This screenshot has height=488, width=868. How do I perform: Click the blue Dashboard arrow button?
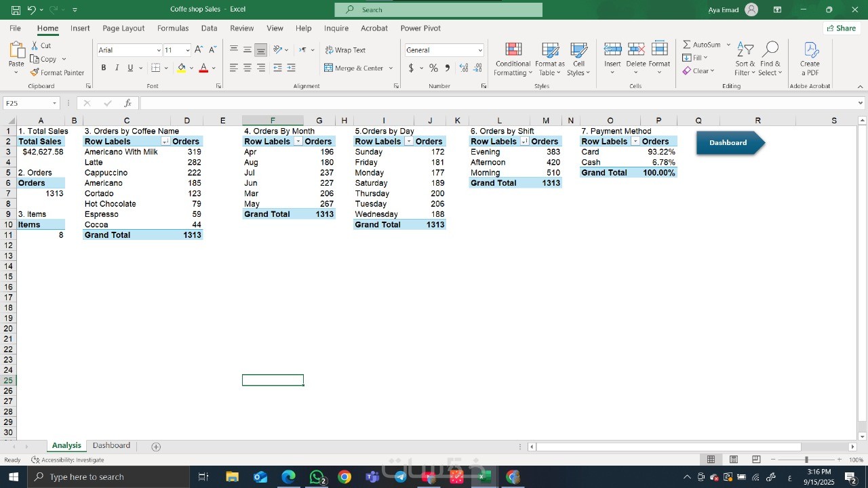click(x=730, y=143)
